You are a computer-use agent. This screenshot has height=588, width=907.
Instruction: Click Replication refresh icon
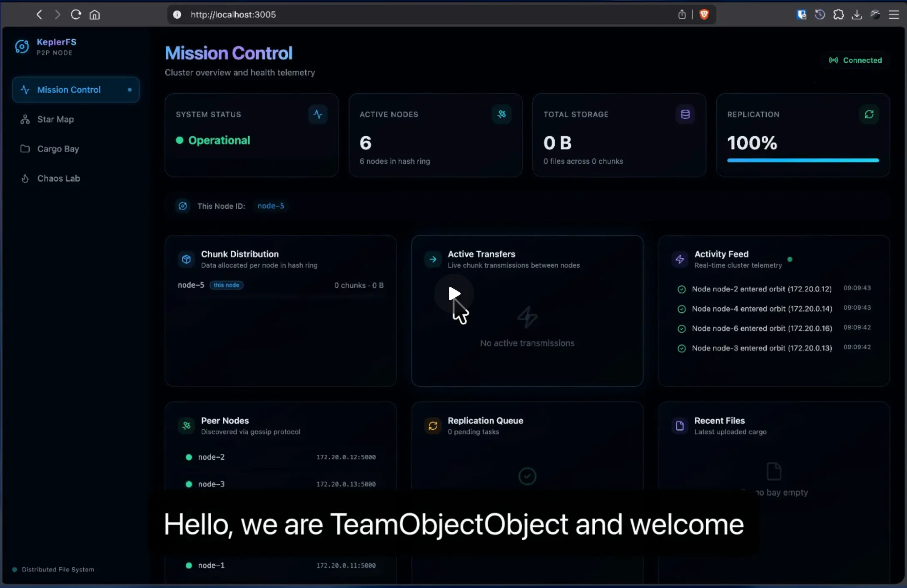[869, 115]
